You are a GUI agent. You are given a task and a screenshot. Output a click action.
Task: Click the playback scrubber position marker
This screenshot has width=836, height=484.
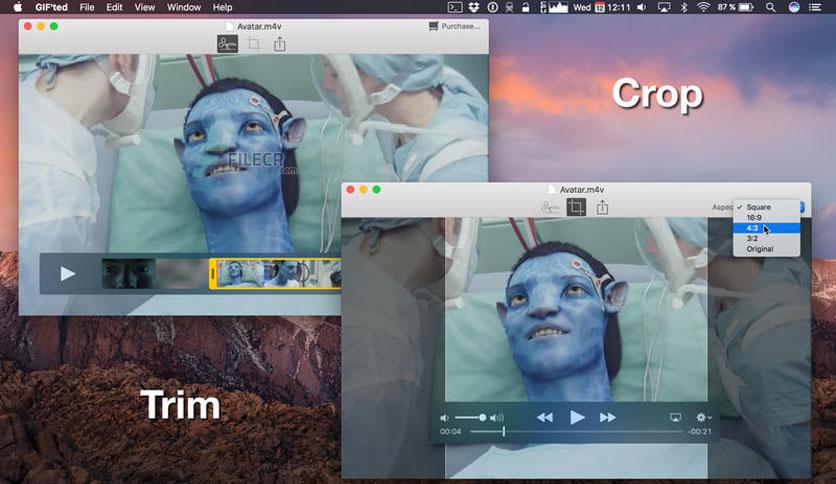pyautogui.click(x=503, y=431)
